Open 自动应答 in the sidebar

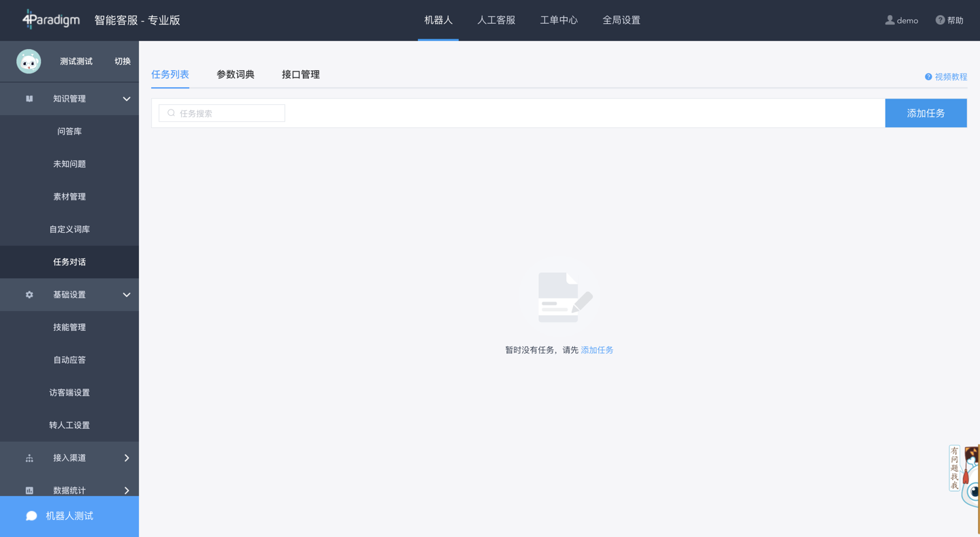(69, 360)
